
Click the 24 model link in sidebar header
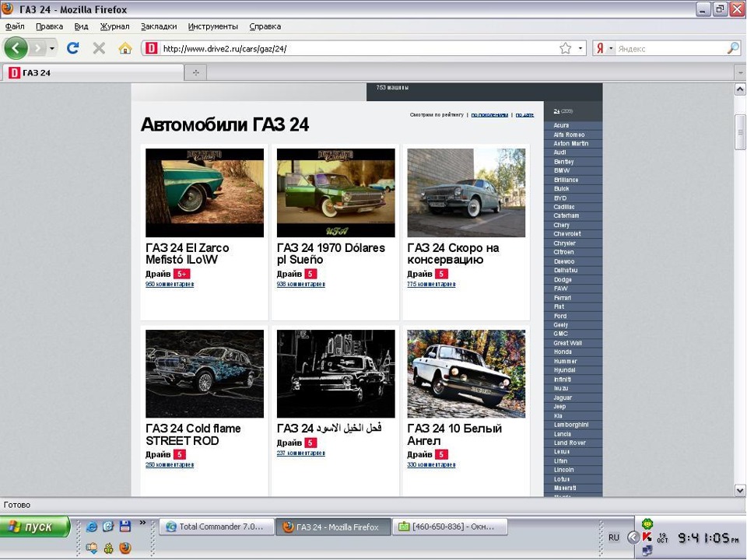coord(556,111)
